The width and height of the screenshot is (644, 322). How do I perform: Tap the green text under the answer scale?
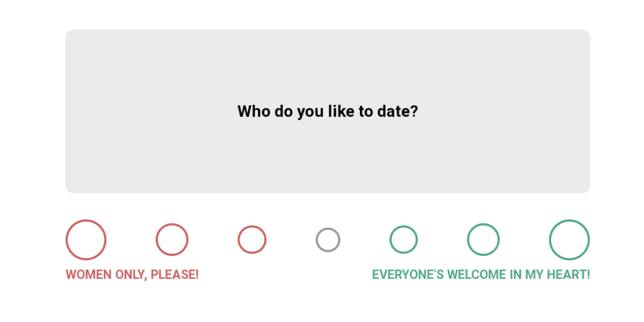tap(481, 275)
